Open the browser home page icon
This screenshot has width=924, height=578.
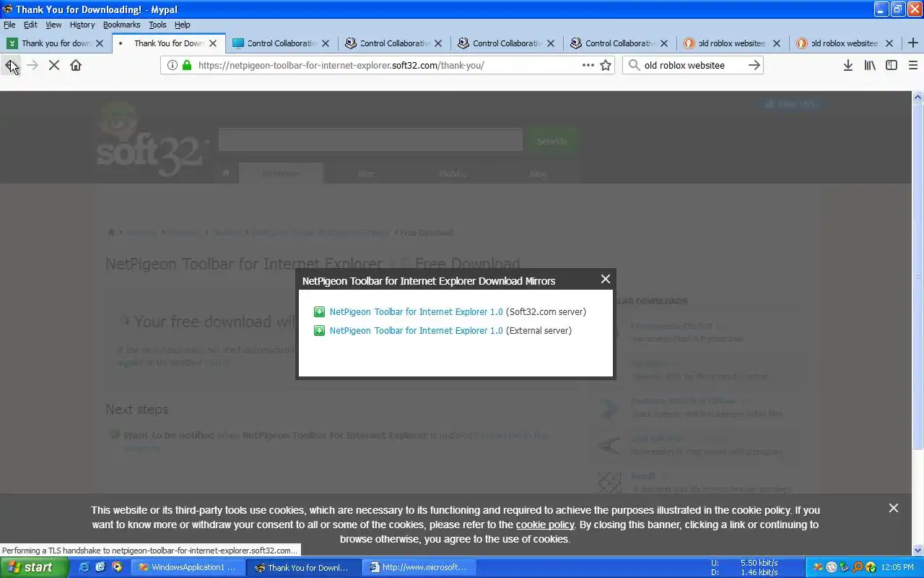point(76,65)
